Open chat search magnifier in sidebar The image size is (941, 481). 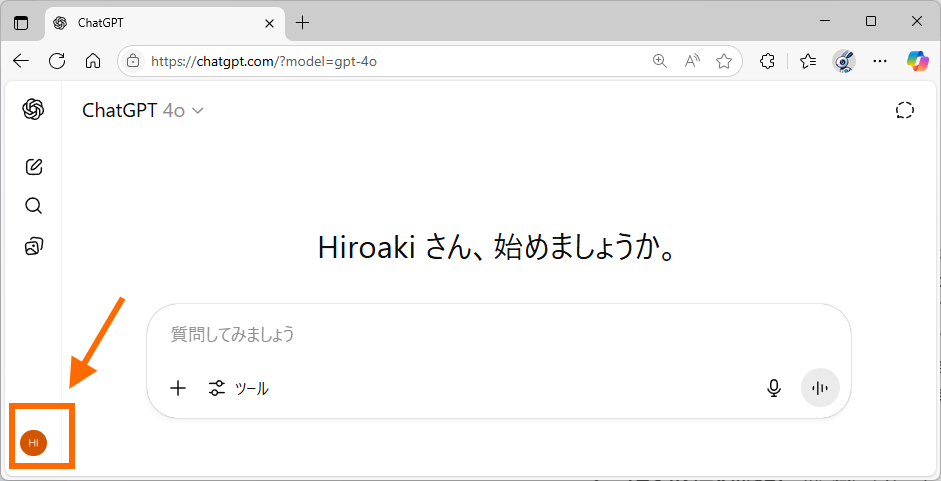click(x=34, y=206)
